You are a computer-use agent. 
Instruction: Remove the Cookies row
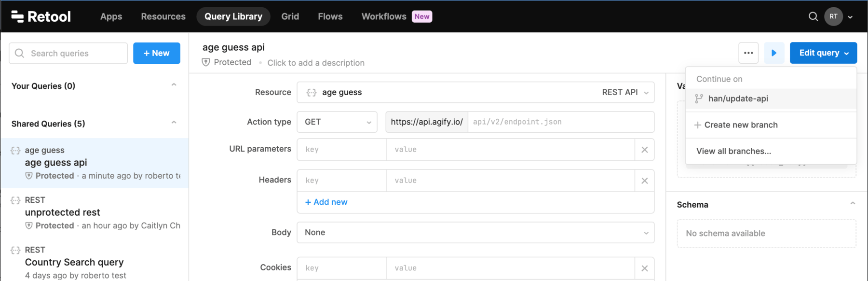645,268
